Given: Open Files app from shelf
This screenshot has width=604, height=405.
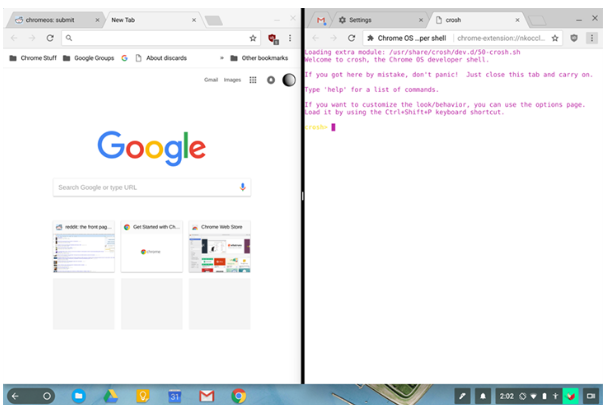Looking at the screenshot, I should 79,396.
